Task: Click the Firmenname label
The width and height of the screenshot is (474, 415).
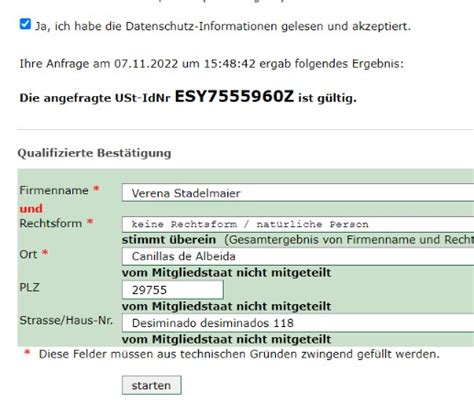Action: coord(54,190)
